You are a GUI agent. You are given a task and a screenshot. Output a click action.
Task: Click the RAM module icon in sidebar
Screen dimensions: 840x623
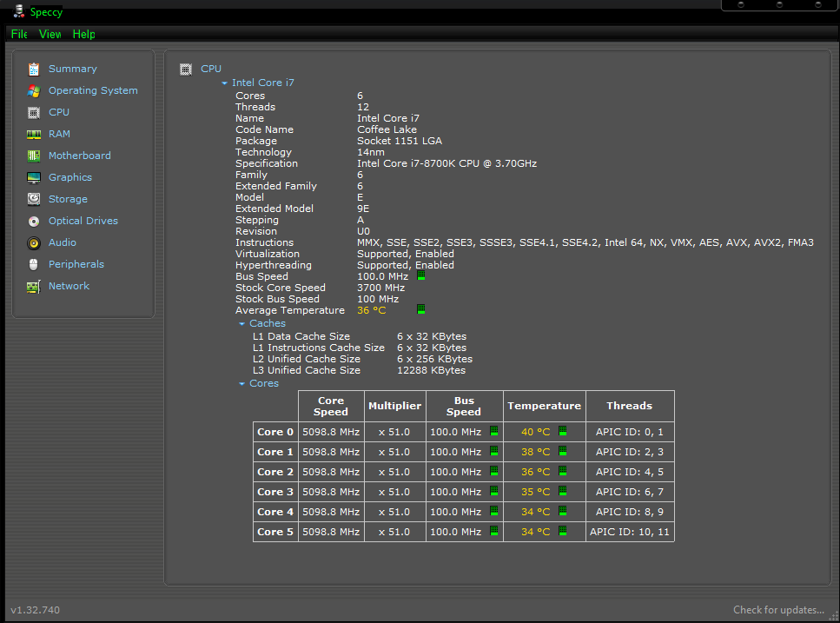[34, 135]
